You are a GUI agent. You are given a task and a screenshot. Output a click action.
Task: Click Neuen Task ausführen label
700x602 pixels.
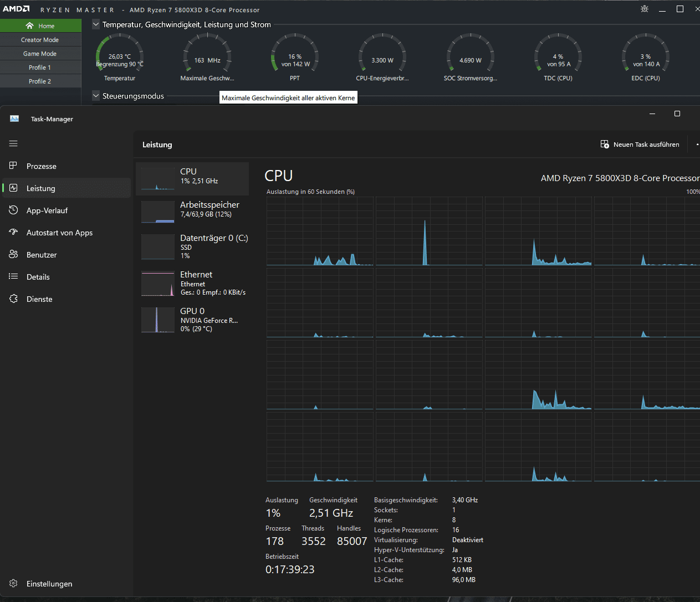tap(646, 145)
